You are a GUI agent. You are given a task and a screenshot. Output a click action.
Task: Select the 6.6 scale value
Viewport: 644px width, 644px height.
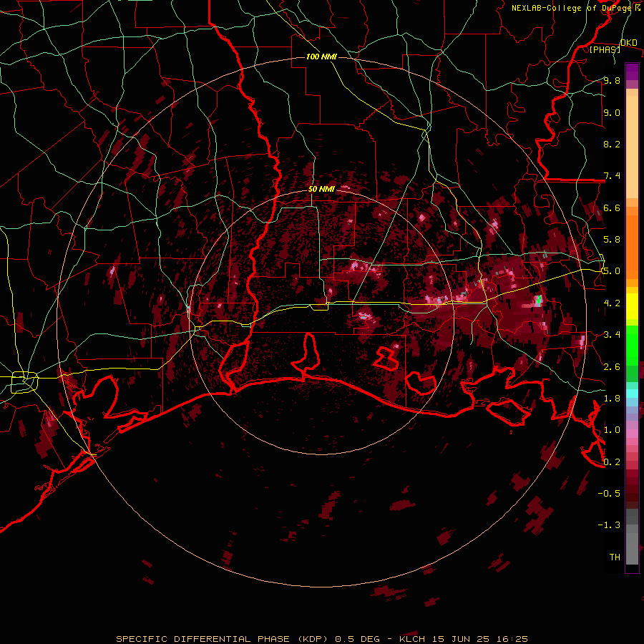pyautogui.click(x=612, y=208)
